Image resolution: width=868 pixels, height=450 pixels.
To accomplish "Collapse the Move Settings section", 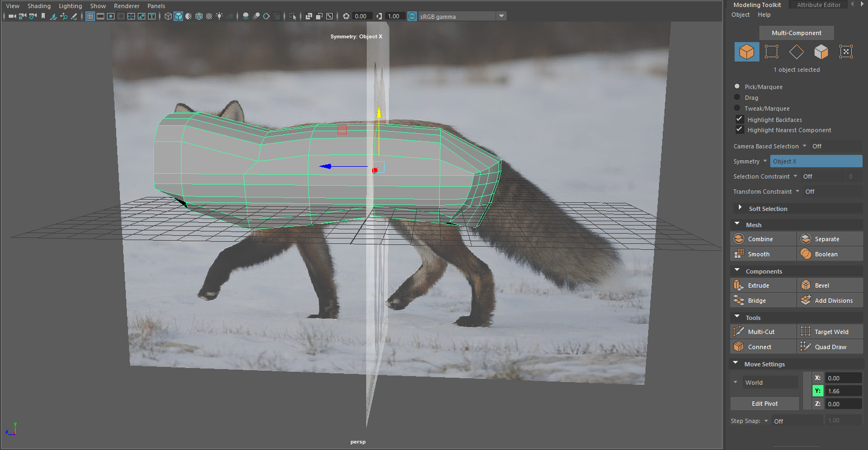I will [x=736, y=363].
